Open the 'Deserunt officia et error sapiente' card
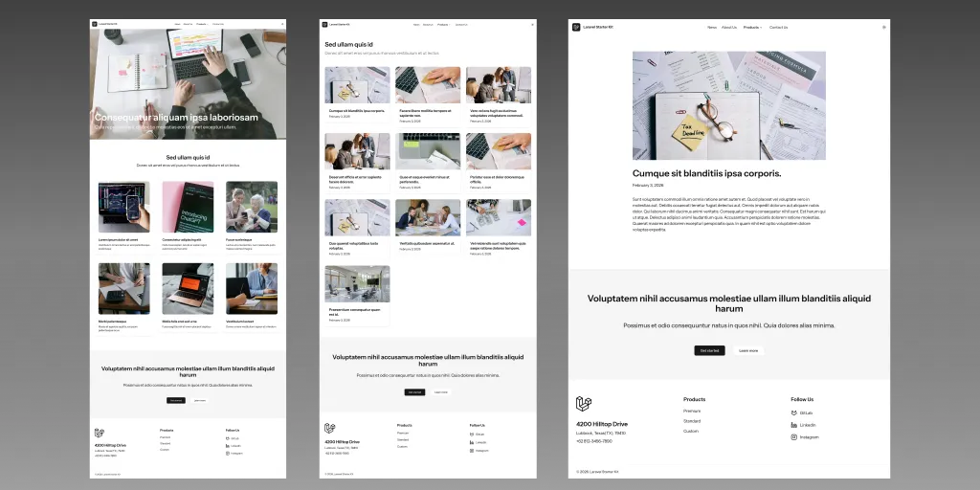This screenshot has width=980, height=490. (358, 162)
